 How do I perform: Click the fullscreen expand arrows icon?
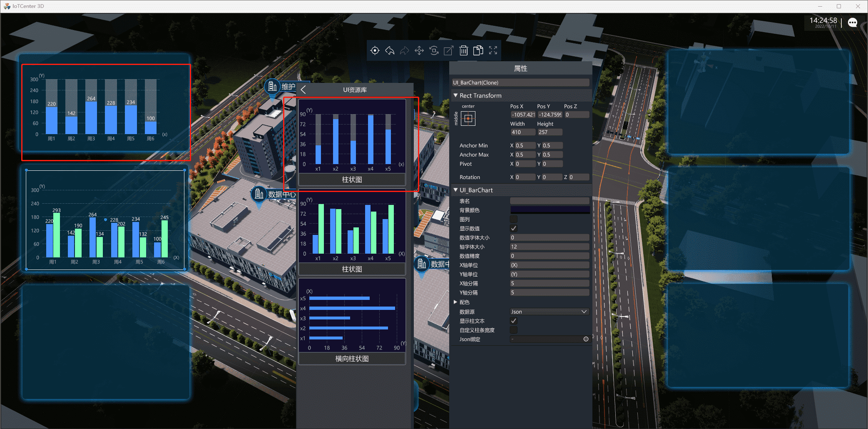[x=493, y=51]
